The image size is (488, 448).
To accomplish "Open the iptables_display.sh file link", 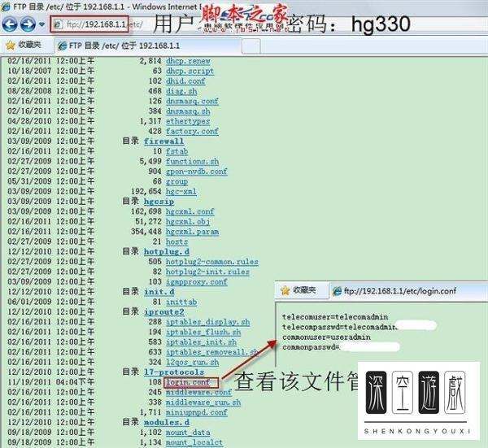I will pyautogui.click(x=207, y=322).
